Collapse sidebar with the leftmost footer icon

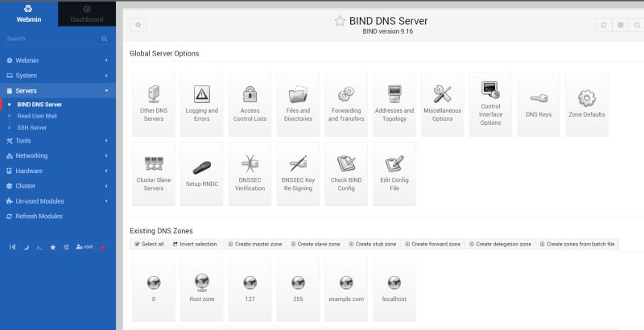tap(13, 248)
